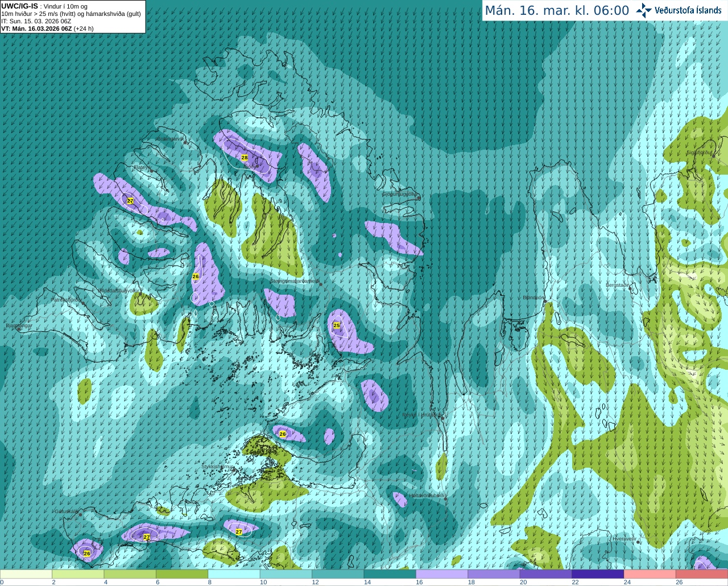728x586 pixels.
Task: Click the Bergstaðir place label
Action: tap(618, 285)
